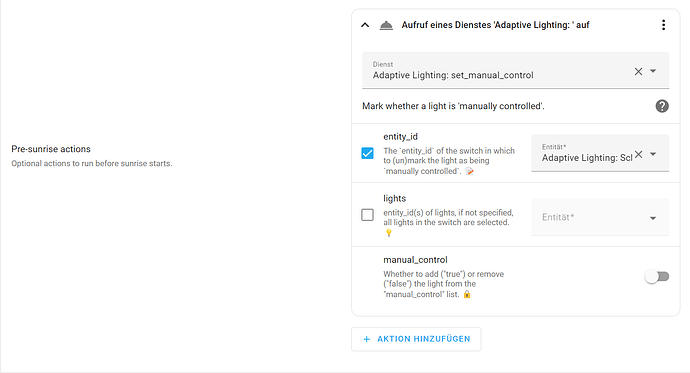The height and width of the screenshot is (373, 690).
Task: Click the lightbulb icon under lights description
Action: 389,233
